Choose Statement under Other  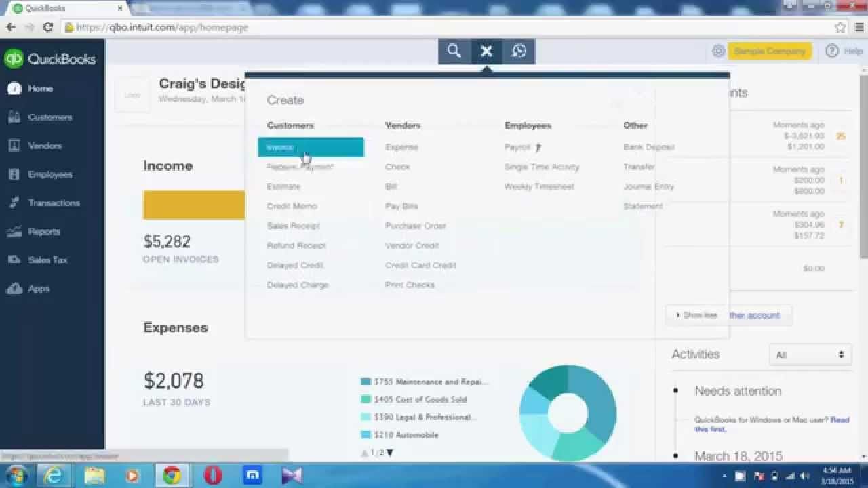point(643,206)
